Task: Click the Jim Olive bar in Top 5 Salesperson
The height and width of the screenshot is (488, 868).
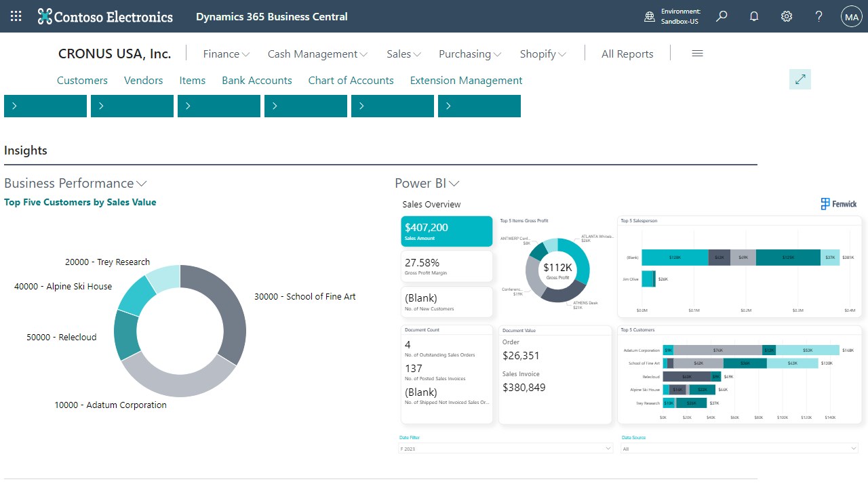Action: coord(648,279)
